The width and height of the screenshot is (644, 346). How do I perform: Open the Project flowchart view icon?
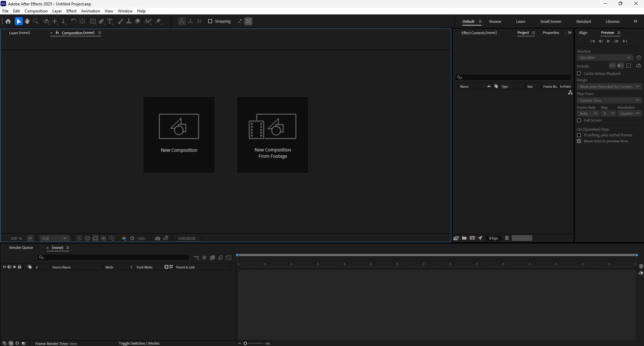pyautogui.click(x=570, y=93)
